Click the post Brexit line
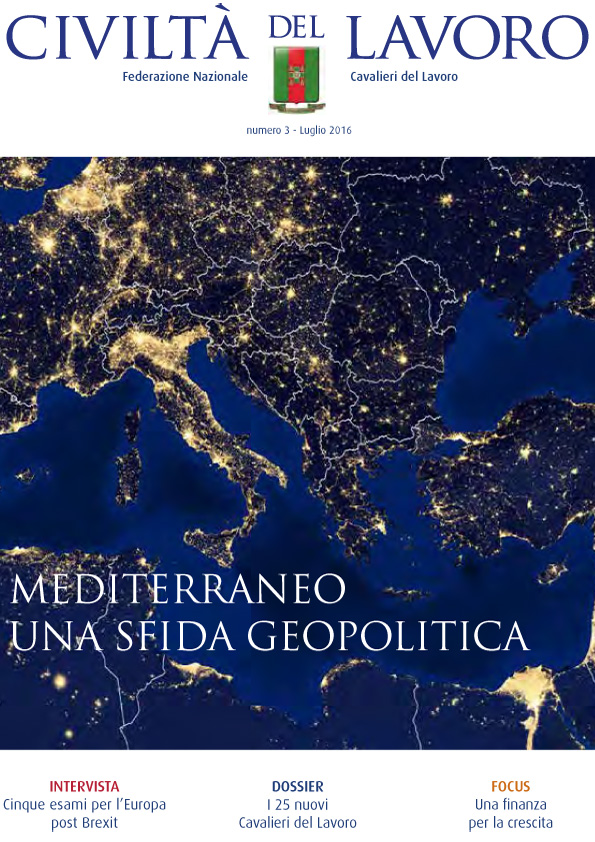The width and height of the screenshot is (595, 842). [84, 823]
